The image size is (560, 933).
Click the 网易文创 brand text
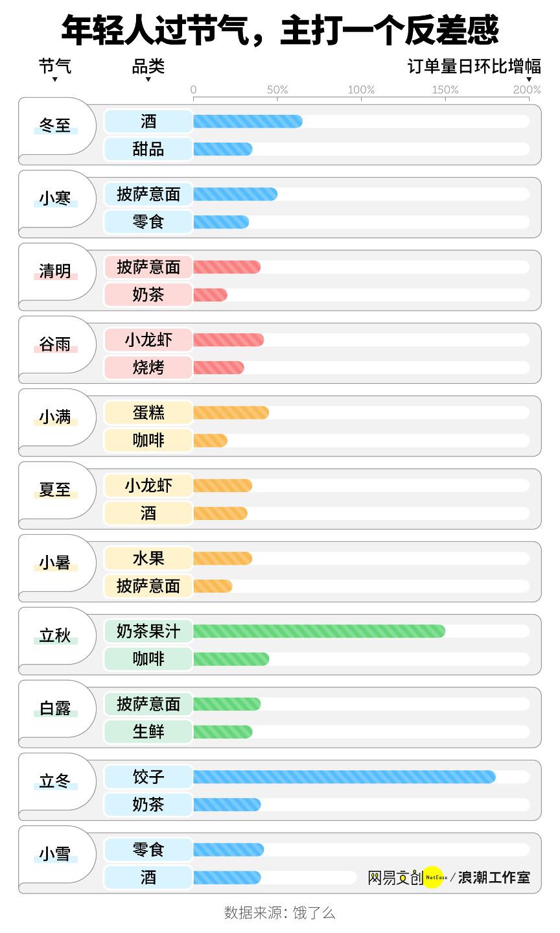[395, 878]
